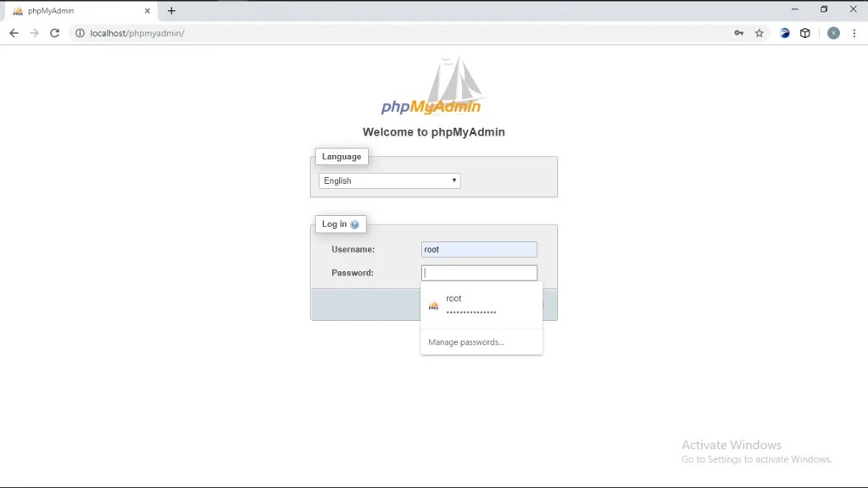Click the Log in help icon
Viewport: 868px width, 488px height.
tap(355, 224)
